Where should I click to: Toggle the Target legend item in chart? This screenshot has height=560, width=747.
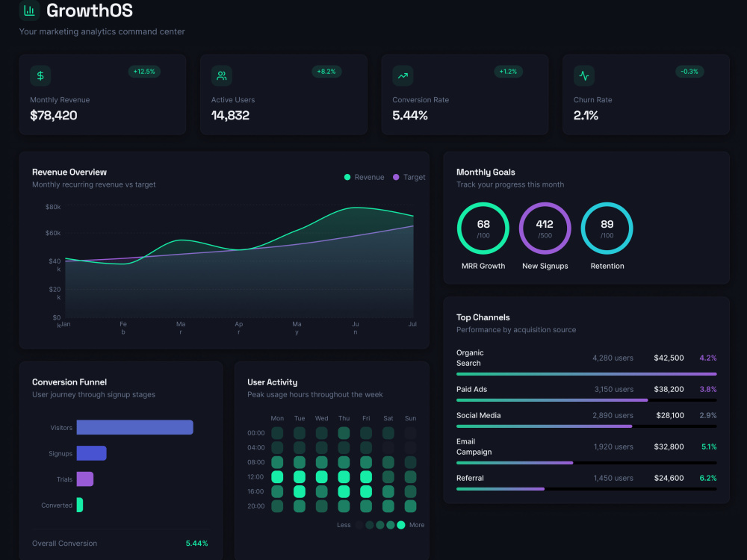click(x=409, y=177)
